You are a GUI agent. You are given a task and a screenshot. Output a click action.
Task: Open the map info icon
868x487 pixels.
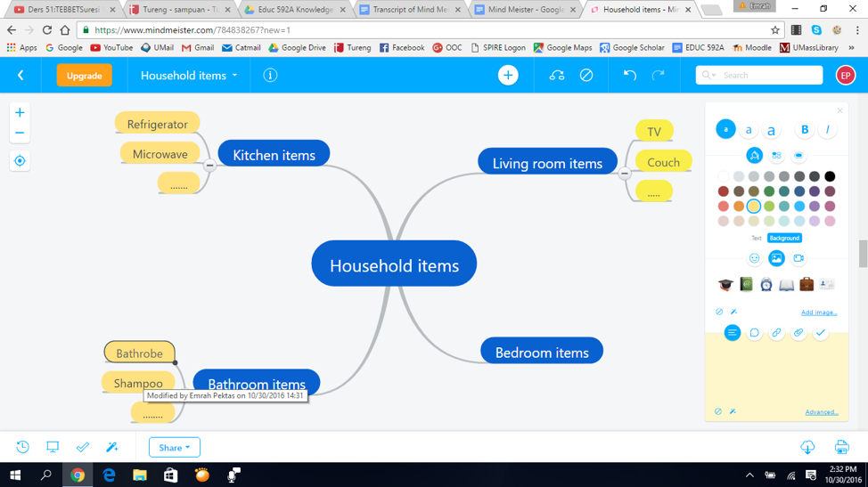(270, 75)
